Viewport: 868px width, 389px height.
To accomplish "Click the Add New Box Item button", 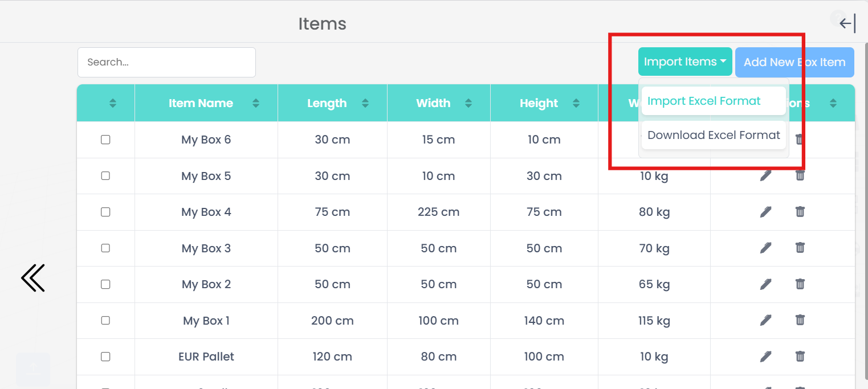I will click(x=794, y=62).
